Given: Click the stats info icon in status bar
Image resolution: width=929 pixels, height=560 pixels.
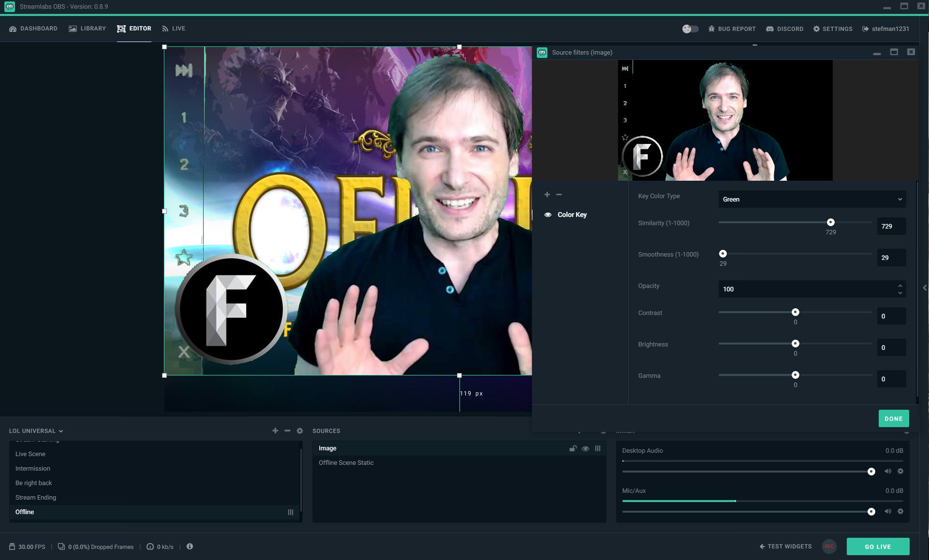Looking at the screenshot, I should click(190, 546).
